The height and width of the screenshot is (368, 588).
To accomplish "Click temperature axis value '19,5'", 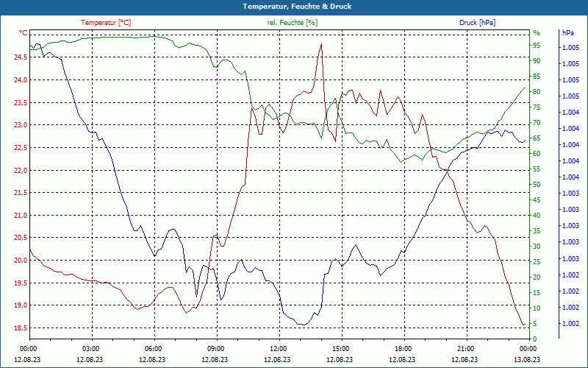I will [21, 283].
